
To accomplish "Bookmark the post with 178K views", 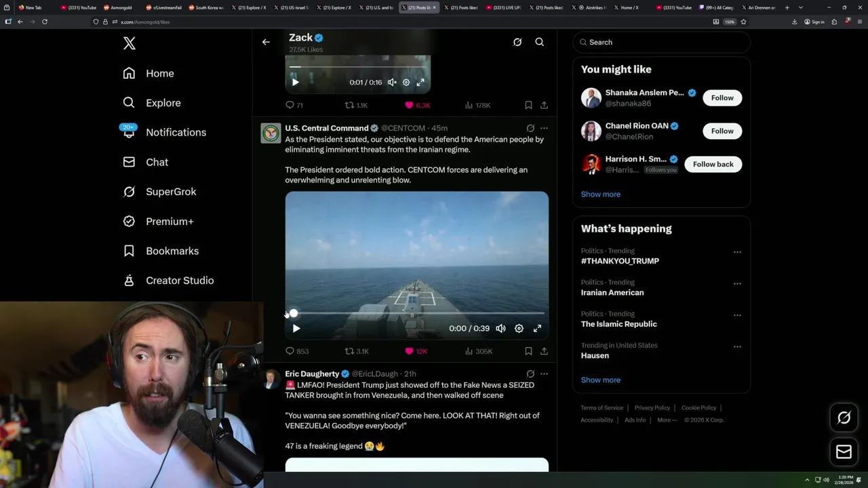I will 528,105.
